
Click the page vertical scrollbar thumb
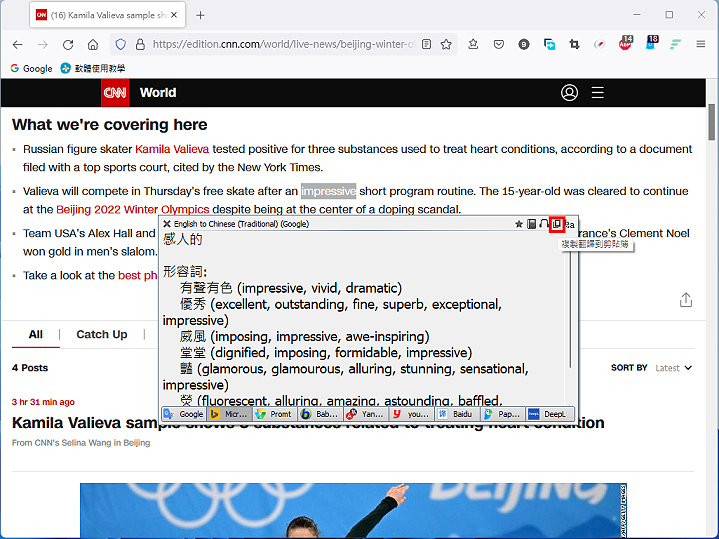pyautogui.click(x=712, y=122)
